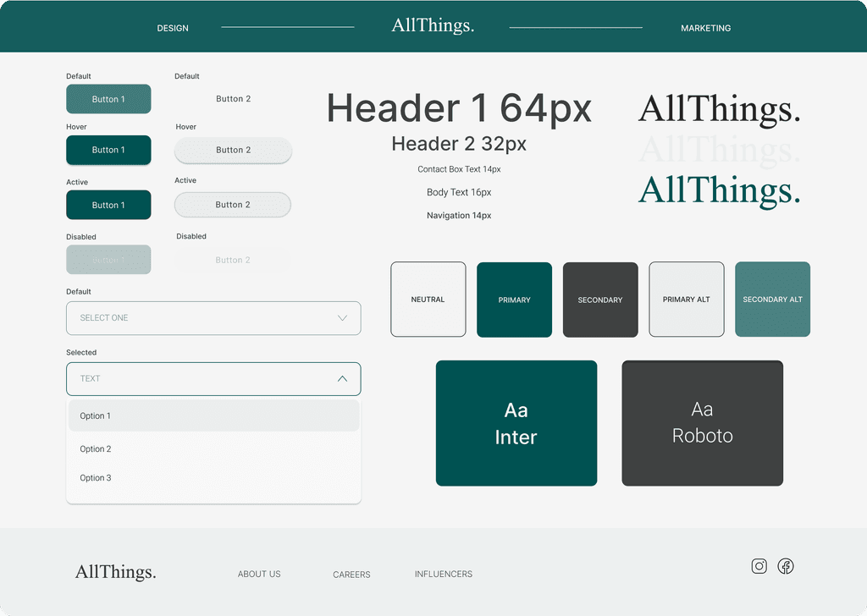The image size is (867, 616).
Task: Click the Disabled state Button 2
Action: (x=233, y=260)
